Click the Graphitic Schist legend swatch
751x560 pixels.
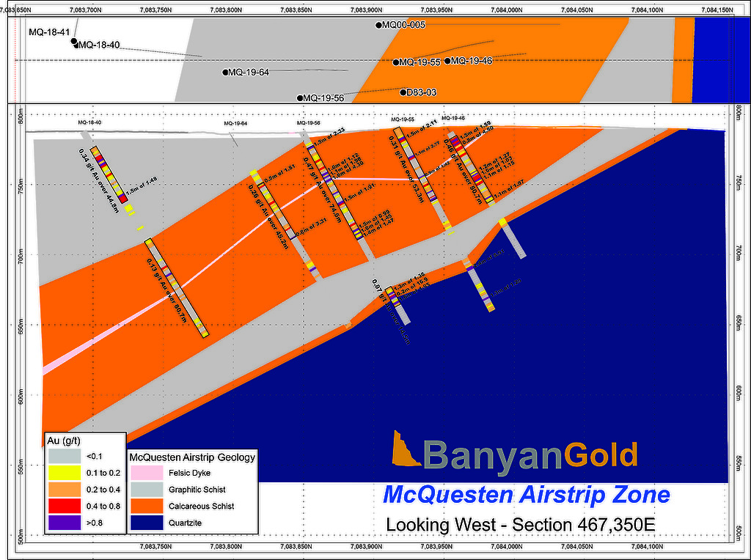point(146,489)
